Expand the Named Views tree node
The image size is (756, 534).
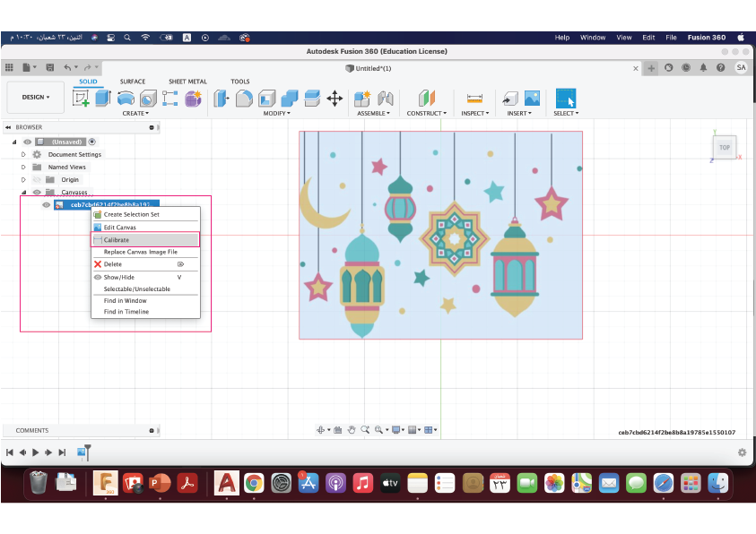tap(23, 167)
